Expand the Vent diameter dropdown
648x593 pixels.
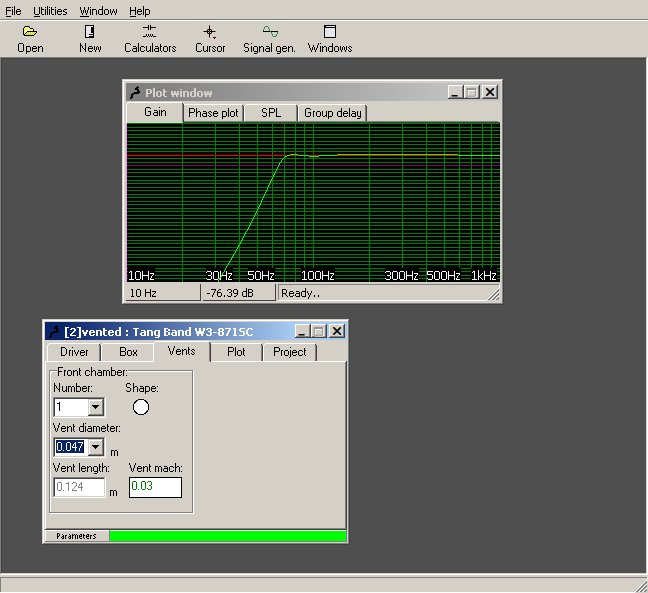(96, 447)
